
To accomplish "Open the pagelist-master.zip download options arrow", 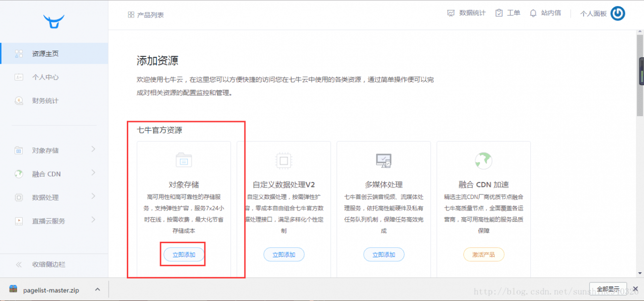I will pos(98,289).
